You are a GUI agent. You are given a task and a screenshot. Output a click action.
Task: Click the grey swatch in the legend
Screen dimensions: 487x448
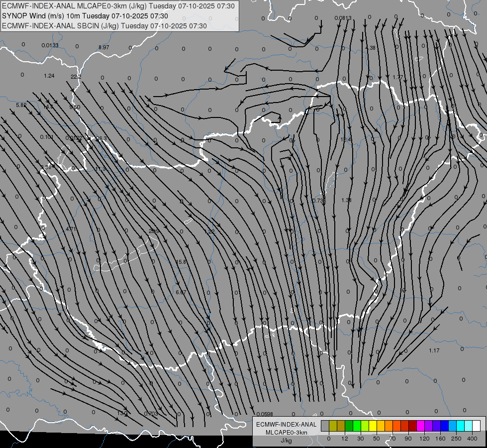coord(325,426)
